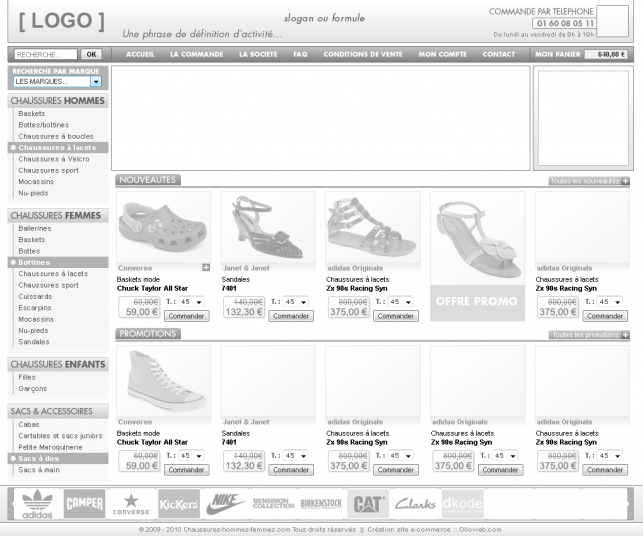Viewport: 643px width, 536px height.
Task: Click plus icon beside Toutes les promotions
Action: (x=625, y=335)
